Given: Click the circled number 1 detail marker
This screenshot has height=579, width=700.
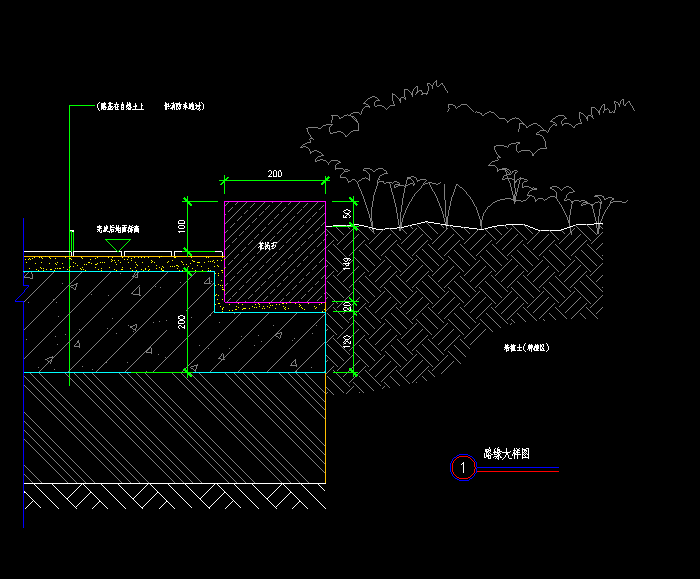Looking at the screenshot, I should coord(463,467).
